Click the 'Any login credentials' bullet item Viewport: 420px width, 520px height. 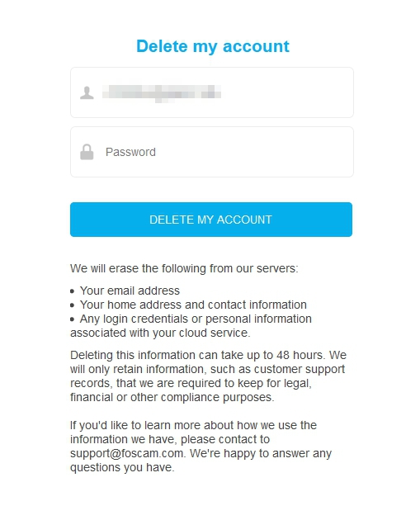tap(196, 319)
